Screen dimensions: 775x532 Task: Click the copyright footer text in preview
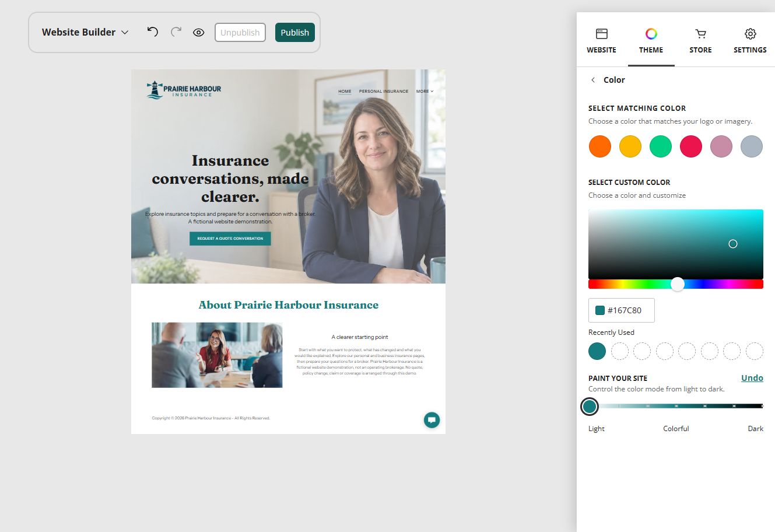[211, 418]
